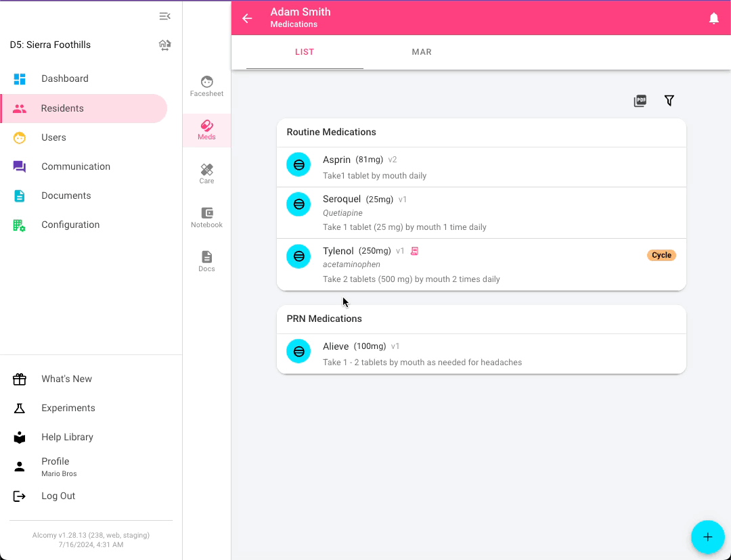Screen dimensions: 731x560
Task: Click the Alieve medication round icon
Action: 298,351
